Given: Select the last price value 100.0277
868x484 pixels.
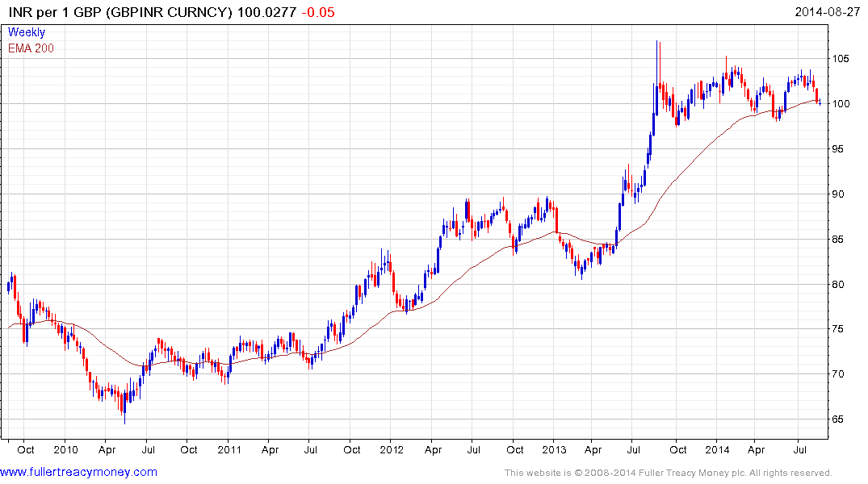Looking at the screenshot, I should click(x=266, y=12).
